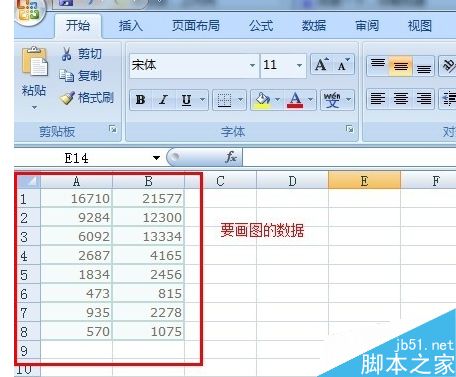
Task: Open the 页面布局 tab
Action: pyautogui.click(x=196, y=26)
